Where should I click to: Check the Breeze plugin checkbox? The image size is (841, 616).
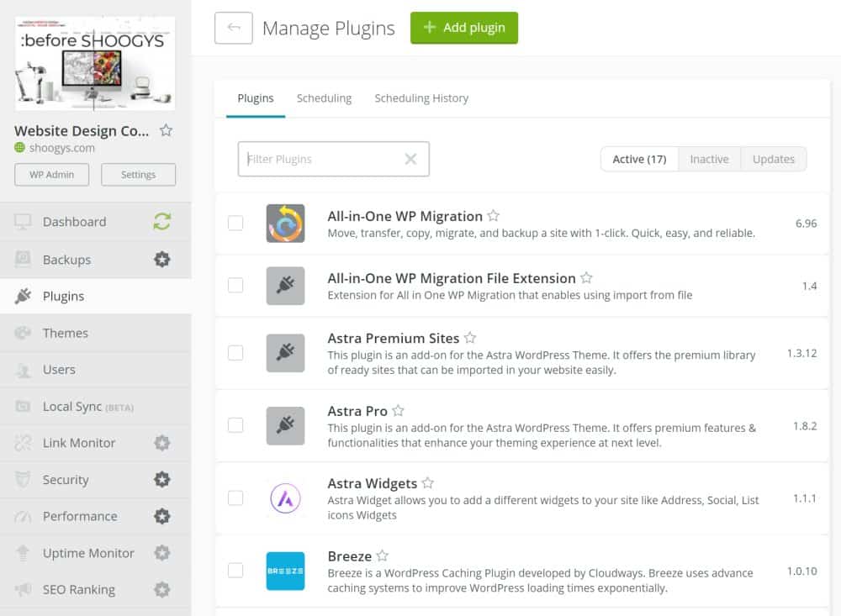coord(235,571)
